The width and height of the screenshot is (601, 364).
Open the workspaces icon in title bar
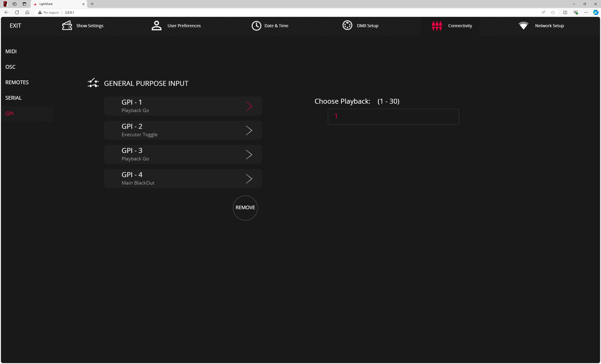[x=14, y=4]
